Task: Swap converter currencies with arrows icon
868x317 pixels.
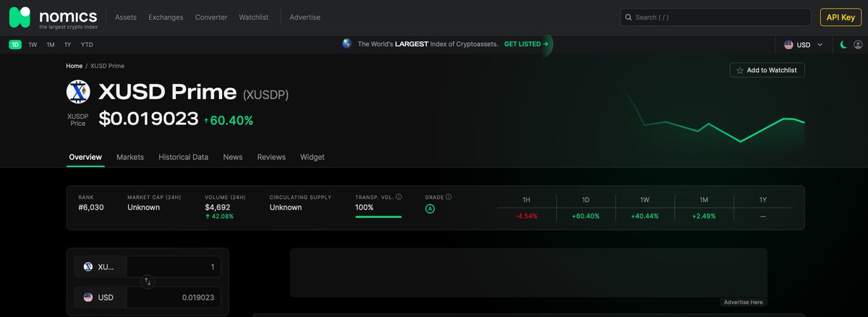Action: 148,282
